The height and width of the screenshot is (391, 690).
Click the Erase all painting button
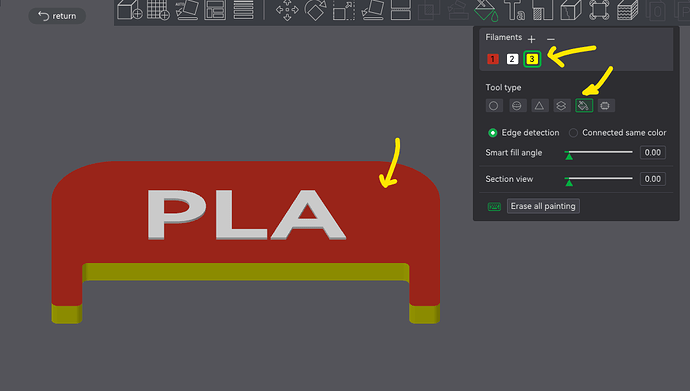click(543, 206)
